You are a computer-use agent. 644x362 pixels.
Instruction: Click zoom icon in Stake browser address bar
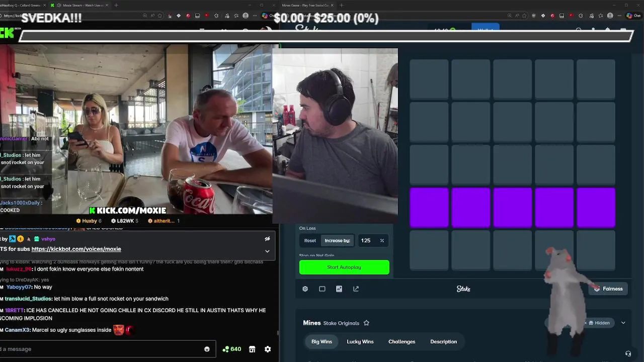pyautogui.click(x=509, y=16)
